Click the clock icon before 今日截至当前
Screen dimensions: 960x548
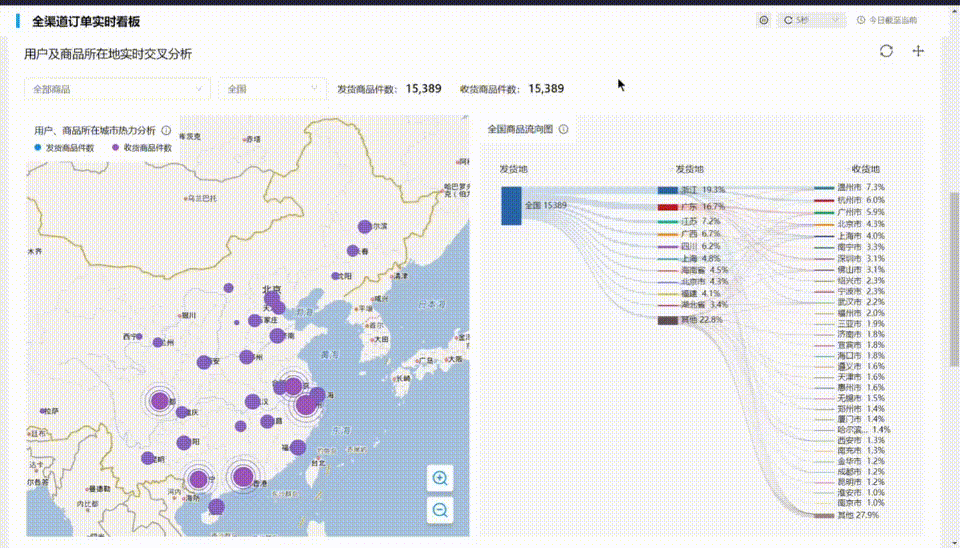pos(861,20)
